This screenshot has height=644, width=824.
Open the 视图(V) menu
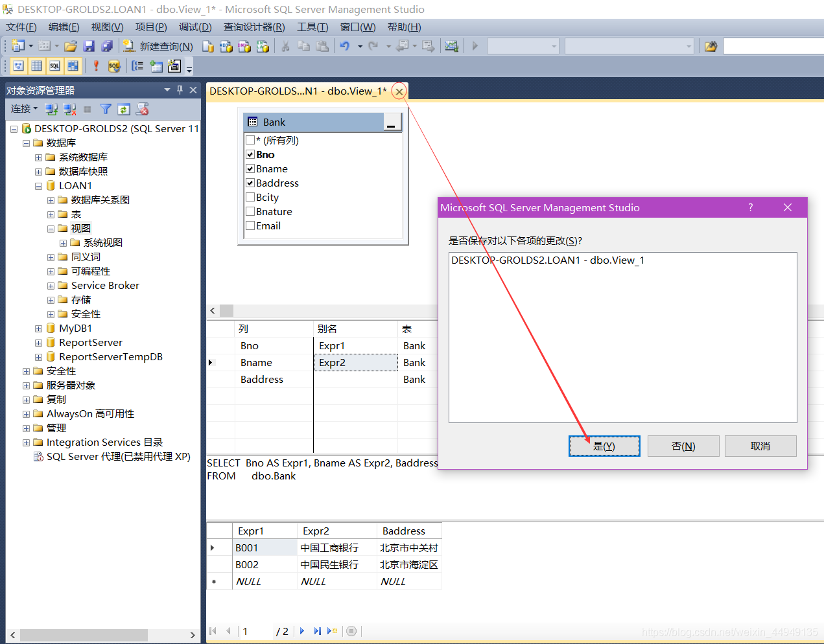pyautogui.click(x=108, y=27)
